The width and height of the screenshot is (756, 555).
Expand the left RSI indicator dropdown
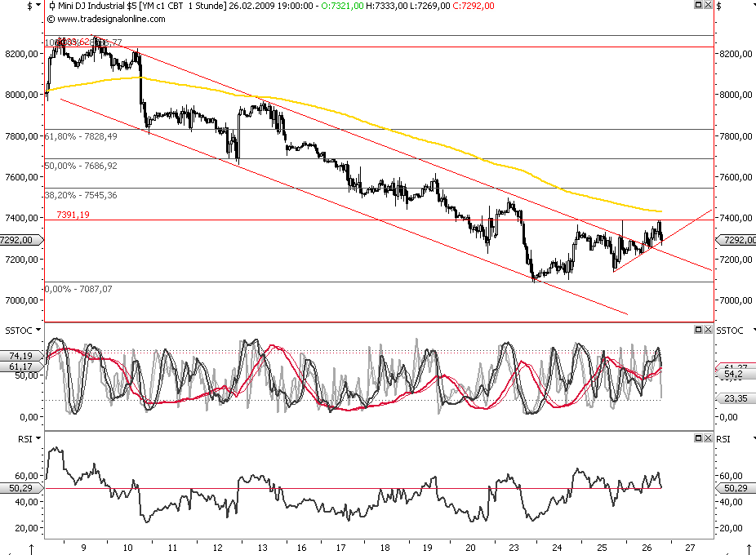(x=38, y=438)
